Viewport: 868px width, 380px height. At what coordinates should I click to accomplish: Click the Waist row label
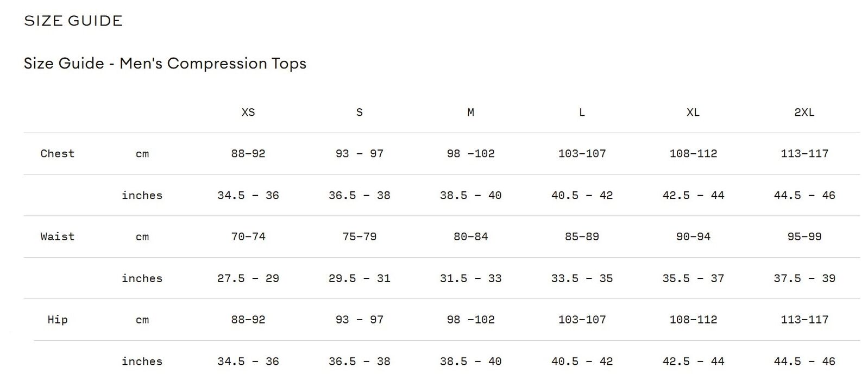click(58, 237)
